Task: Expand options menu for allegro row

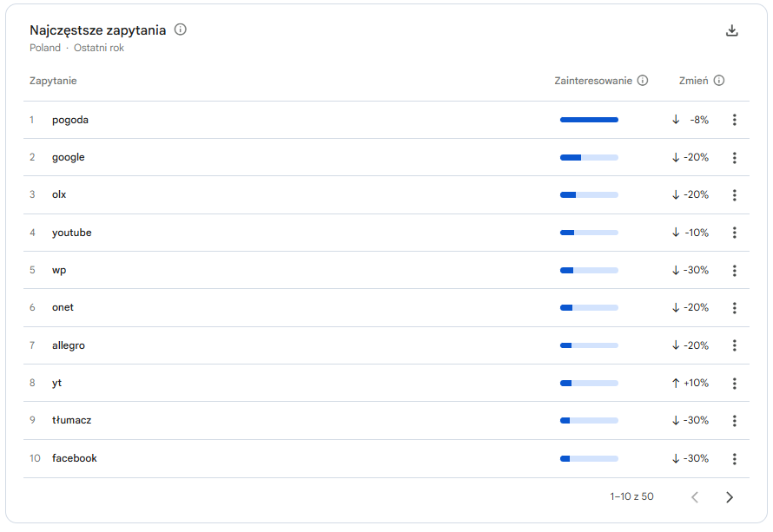Action: 734,345
